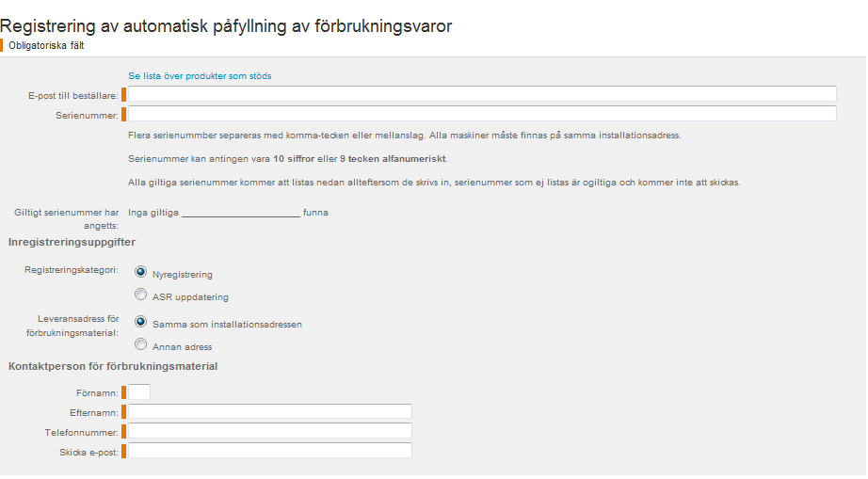Open 'Se lista över produkter som stöds' link
This screenshot has height=479, width=868.
click(200, 76)
